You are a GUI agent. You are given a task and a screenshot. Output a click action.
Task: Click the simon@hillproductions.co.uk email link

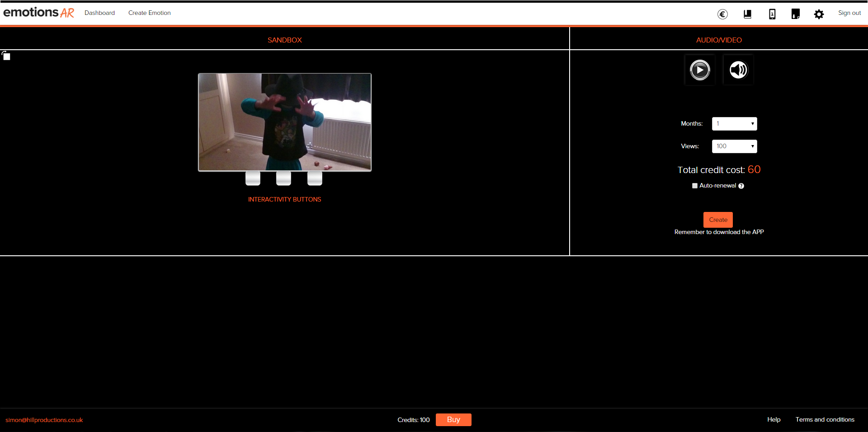[44, 420]
